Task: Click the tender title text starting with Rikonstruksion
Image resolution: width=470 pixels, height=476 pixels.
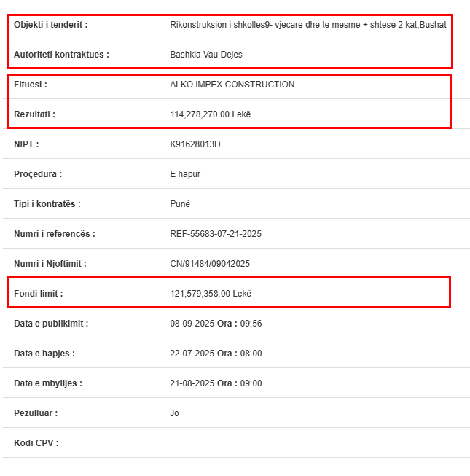Action: pyautogui.click(x=308, y=25)
